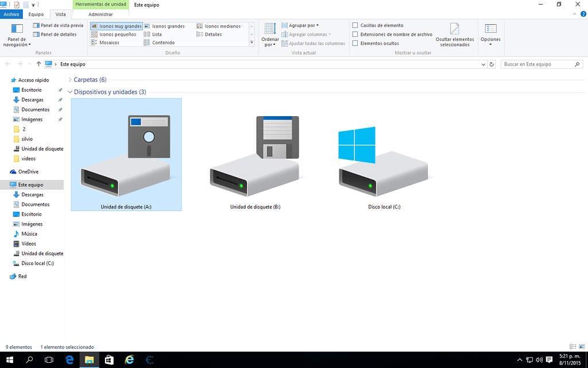Screen dimensions: 588x368
Task: Expand the layout gallery more arrow
Action: pos(252,43)
